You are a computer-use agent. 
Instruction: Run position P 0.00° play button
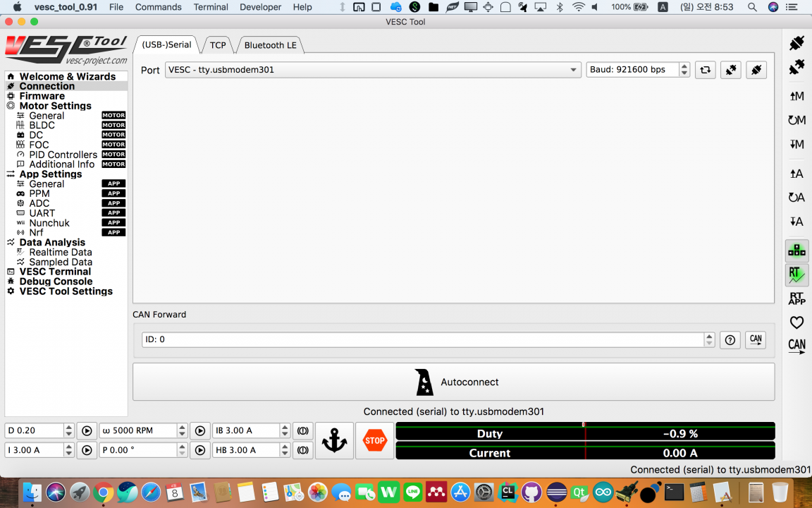[200, 450]
